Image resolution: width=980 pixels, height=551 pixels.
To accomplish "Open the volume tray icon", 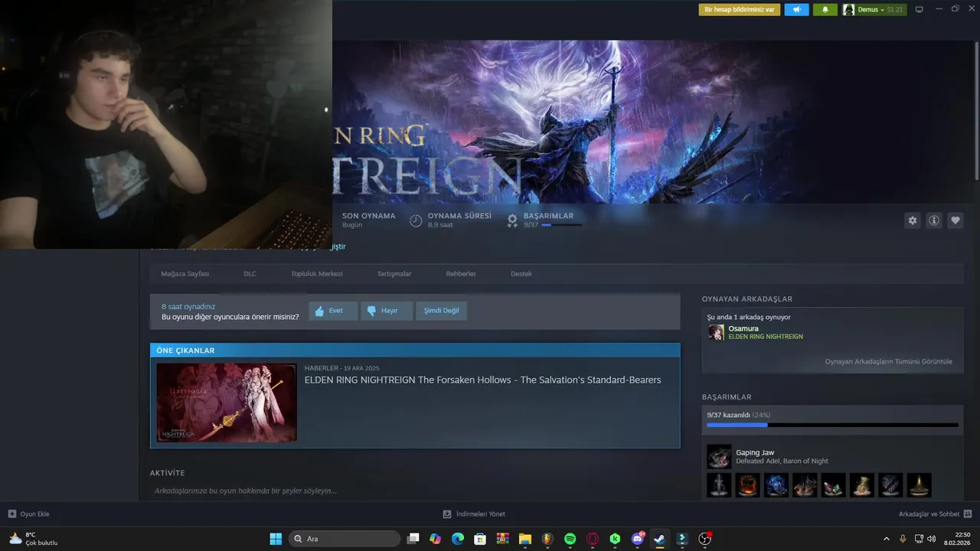I will 932,539.
